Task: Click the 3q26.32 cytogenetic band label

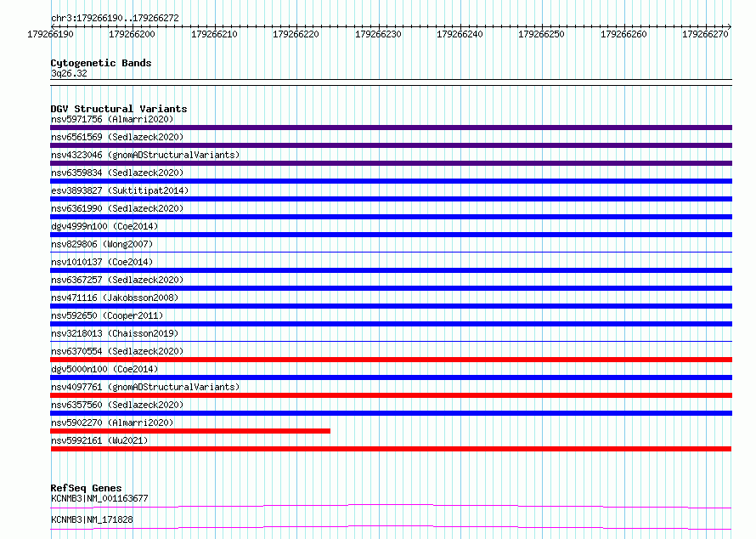Action: (69, 73)
